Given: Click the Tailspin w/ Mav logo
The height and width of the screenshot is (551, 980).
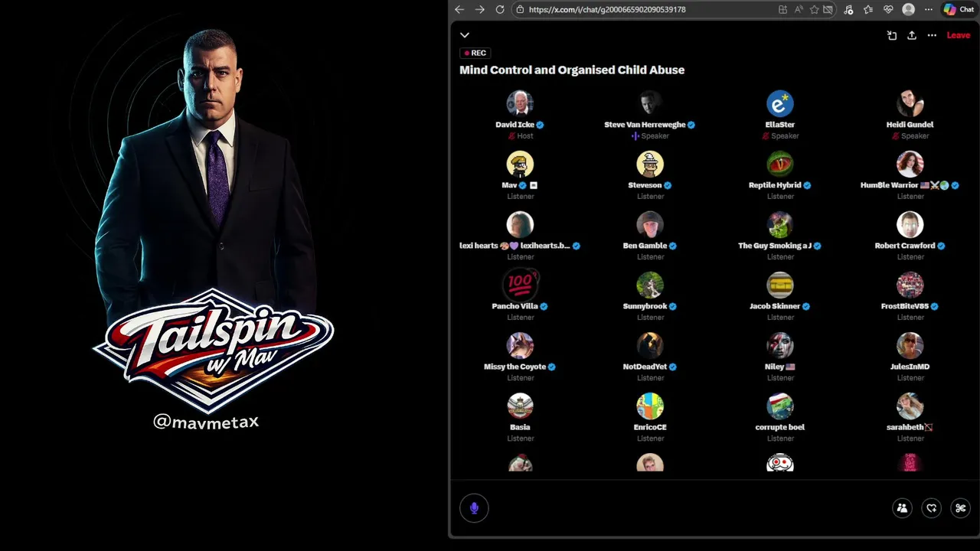Looking at the screenshot, I should (212, 350).
